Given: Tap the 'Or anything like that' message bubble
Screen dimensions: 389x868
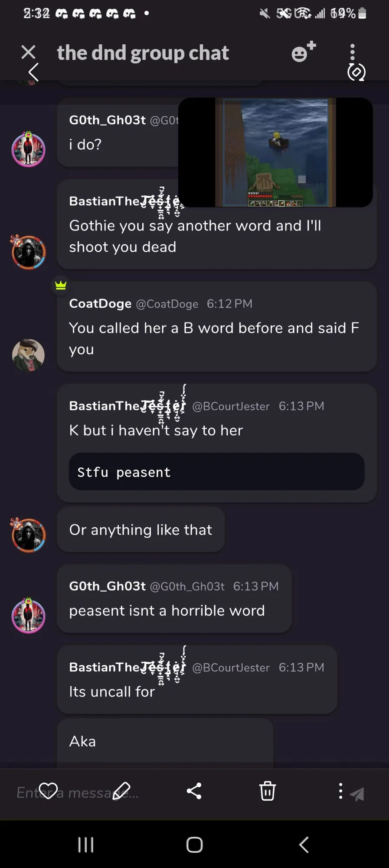Looking at the screenshot, I should pos(141,529).
